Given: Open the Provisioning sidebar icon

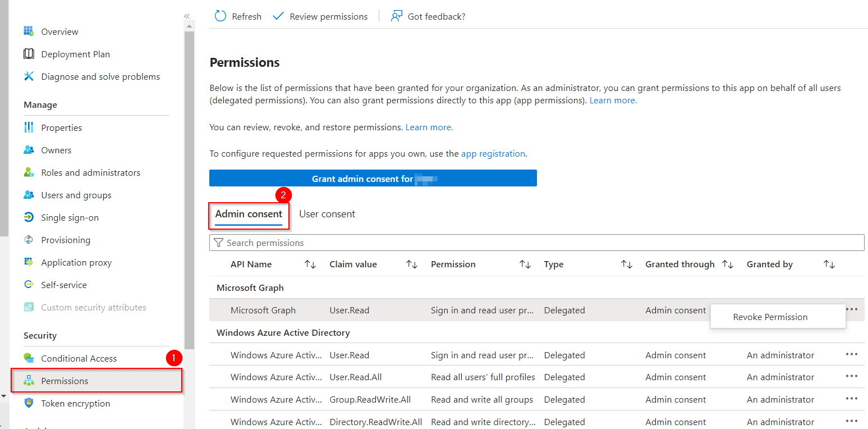Looking at the screenshot, I should [x=29, y=240].
